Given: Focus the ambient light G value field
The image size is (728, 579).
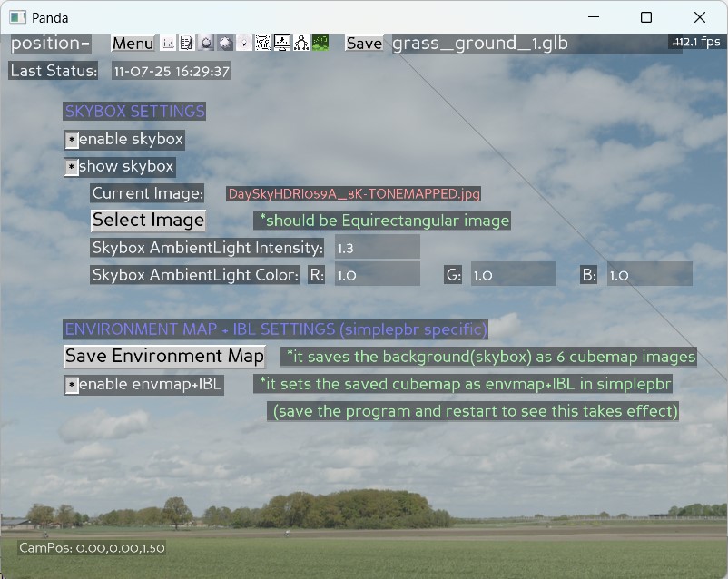Looking at the screenshot, I should tap(513, 275).
